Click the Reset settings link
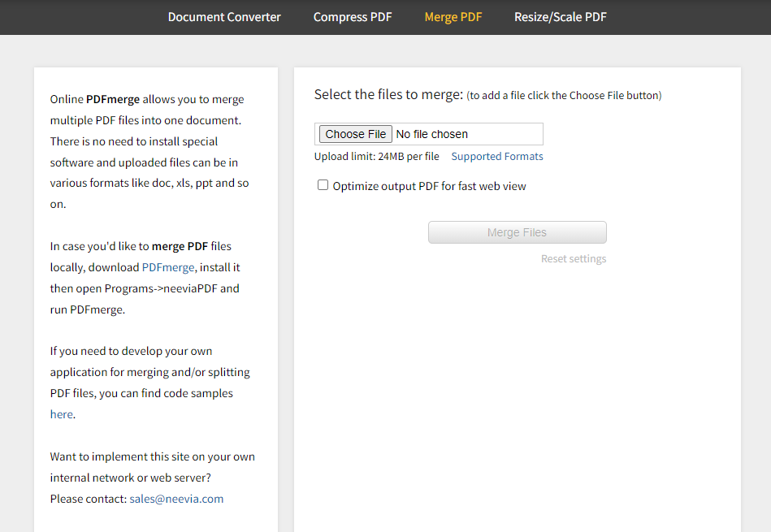The image size is (771, 532). coord(574,259)
